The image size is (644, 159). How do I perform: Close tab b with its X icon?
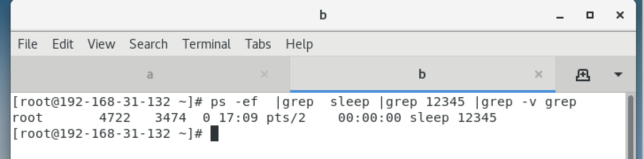click(x=539, y=74)
